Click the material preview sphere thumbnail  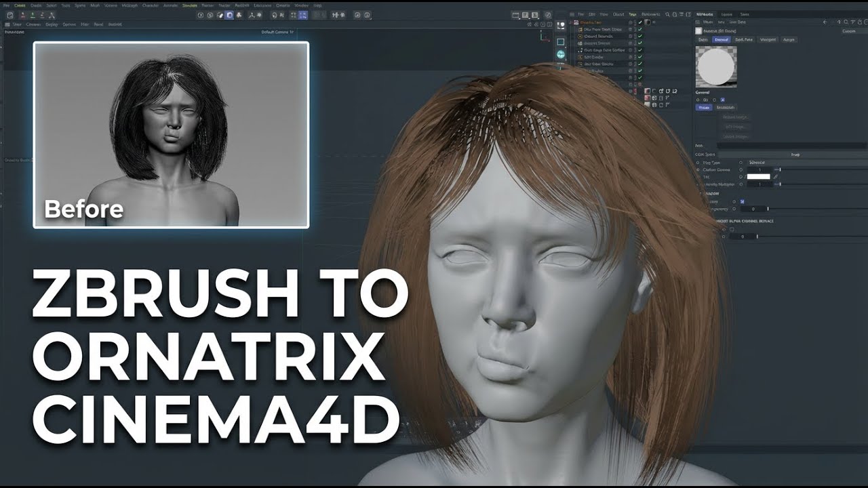click(x=716, y=66)
